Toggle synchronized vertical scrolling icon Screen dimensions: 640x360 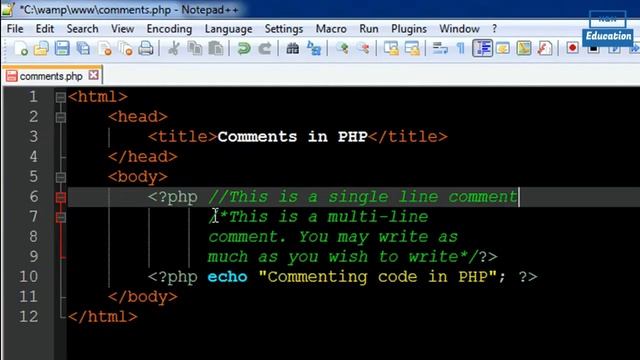[x=391, y=49]
